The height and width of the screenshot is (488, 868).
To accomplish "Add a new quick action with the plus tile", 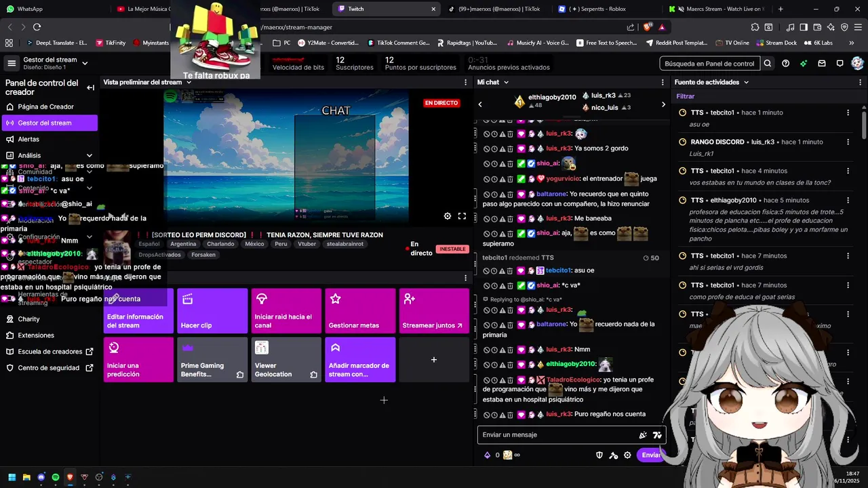I will tap(434, 360).
